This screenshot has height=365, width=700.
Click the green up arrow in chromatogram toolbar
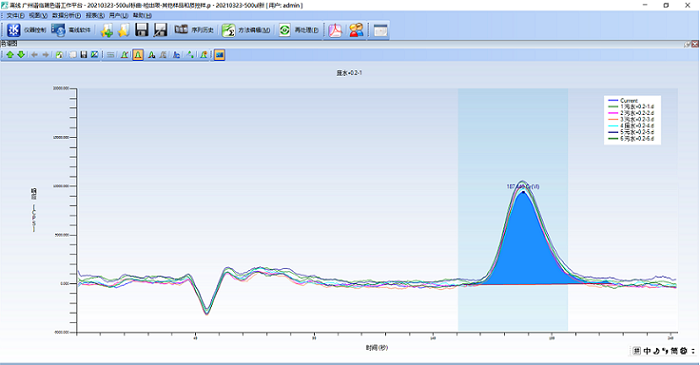10,54
